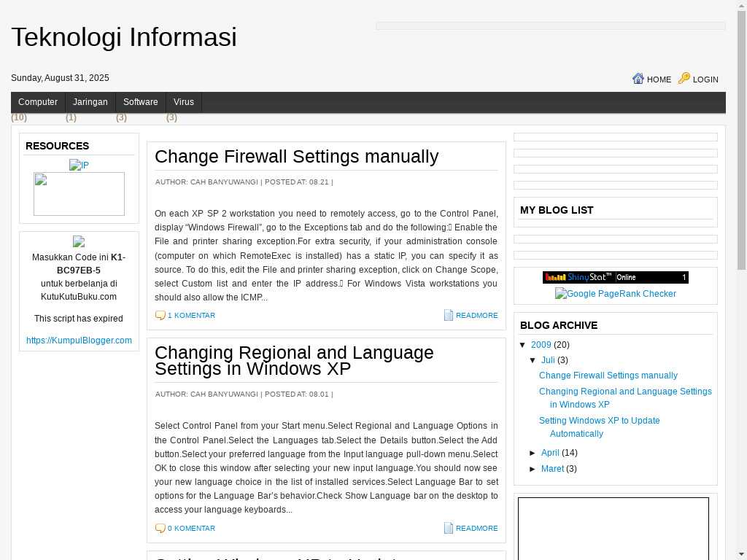
Task: Open the Maret archive link
Action: pyautogui.click(x=553, y=469)
